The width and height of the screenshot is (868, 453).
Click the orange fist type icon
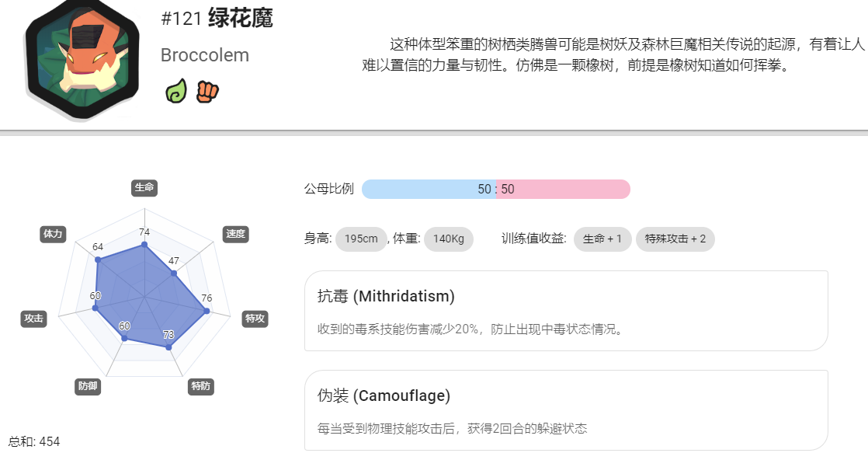coord(207,92)
